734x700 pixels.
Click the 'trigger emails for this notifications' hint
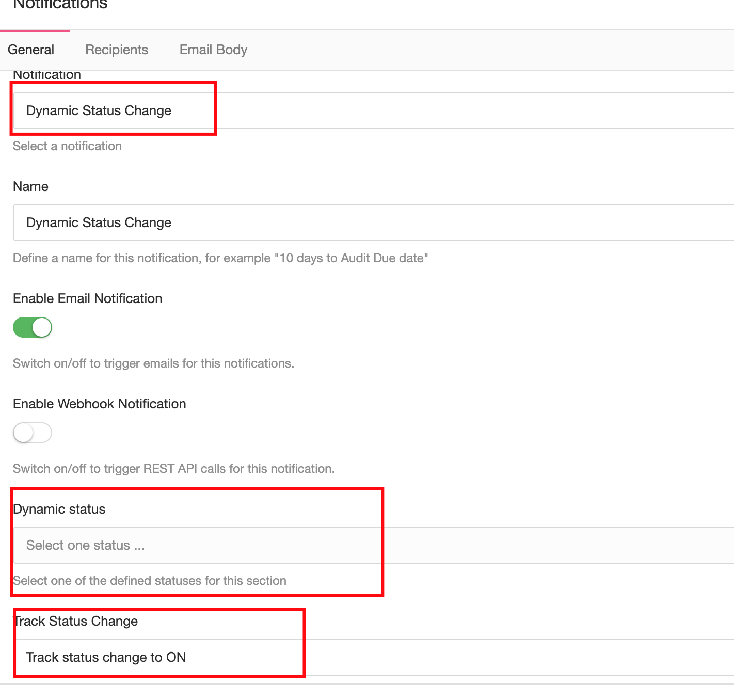(x=153, y=363)
